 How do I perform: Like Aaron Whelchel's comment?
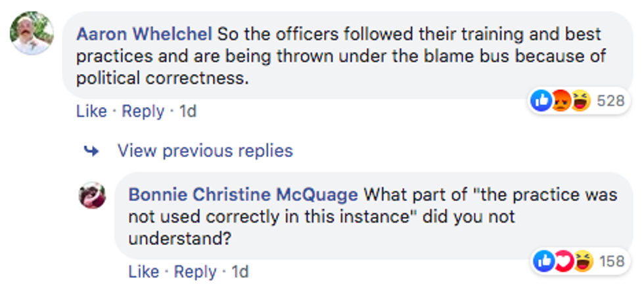point(91,112)
